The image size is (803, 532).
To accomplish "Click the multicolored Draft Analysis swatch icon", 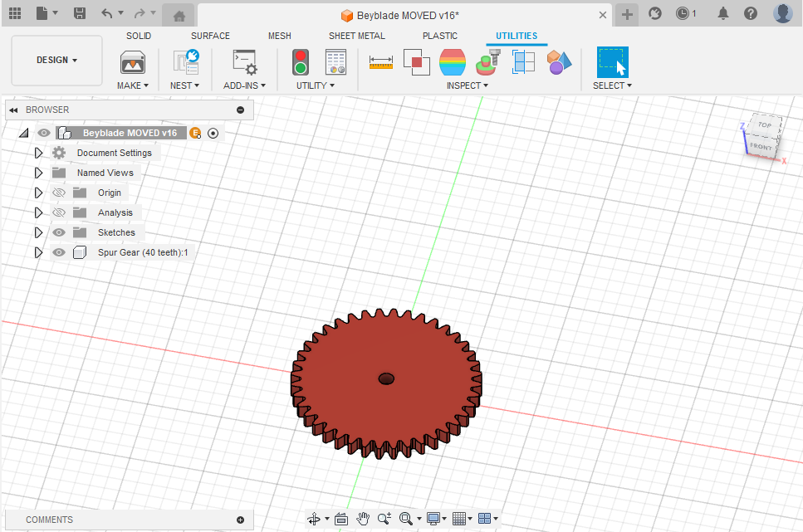I will [453, 62].
